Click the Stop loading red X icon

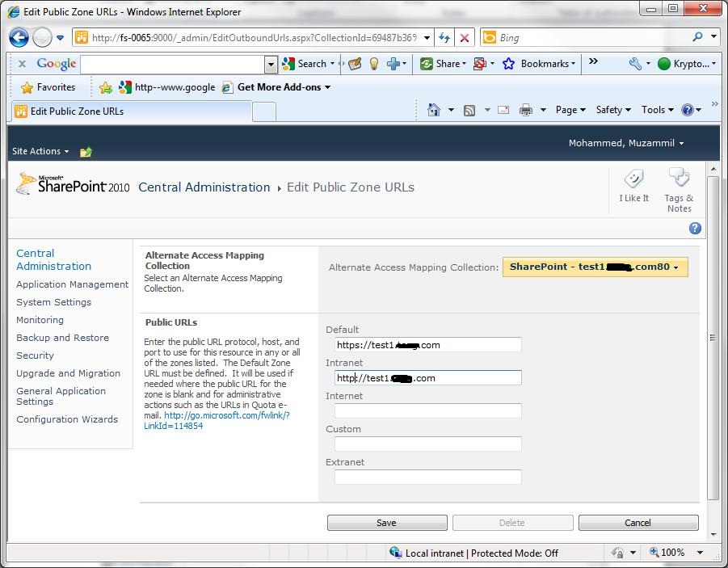pyautogui.click(x=464, y=38)
